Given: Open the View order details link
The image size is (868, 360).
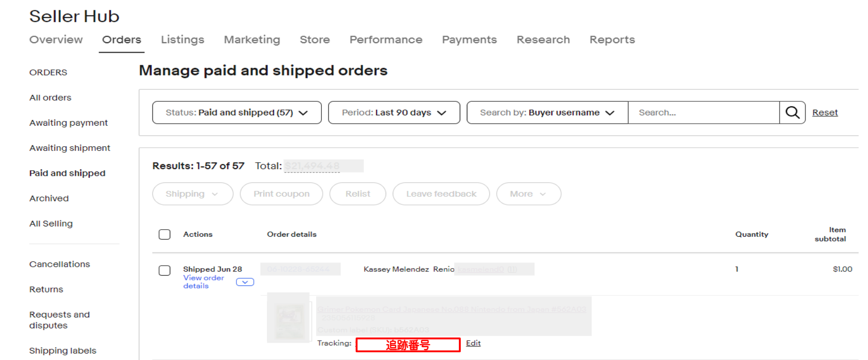Looking at the screenshot, I should [x=204, y=282].
